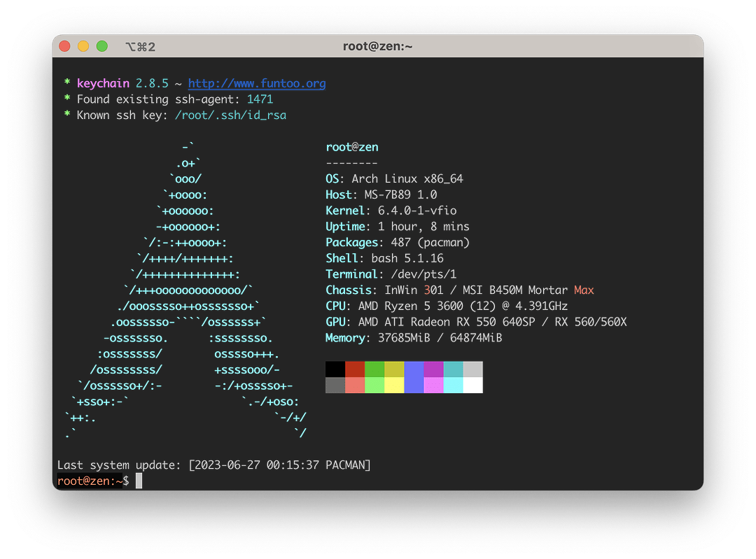Click the Shell: bash 5.1.16 line
The height and width of the screenshot is (559, 756).
[x=384, y=258]
